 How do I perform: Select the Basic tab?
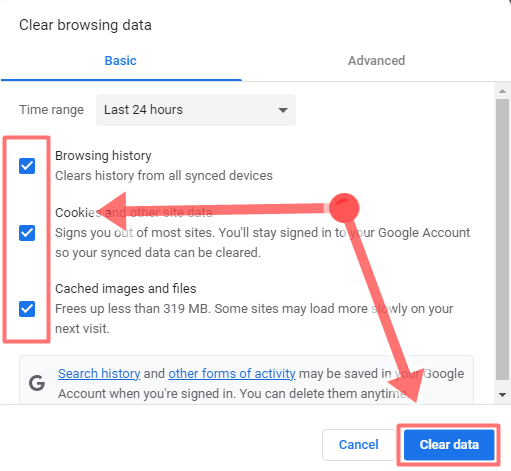[x=121, y=61]
